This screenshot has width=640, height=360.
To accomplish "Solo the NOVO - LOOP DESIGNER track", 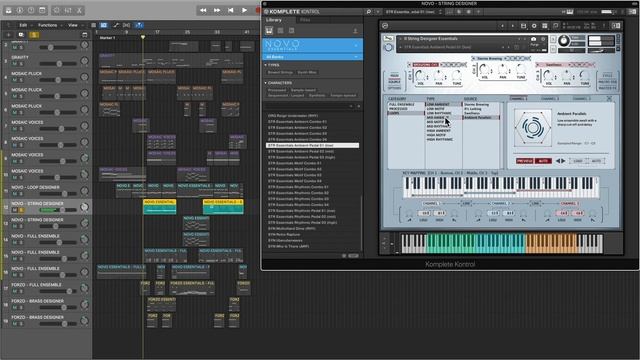I will [21, 194].
